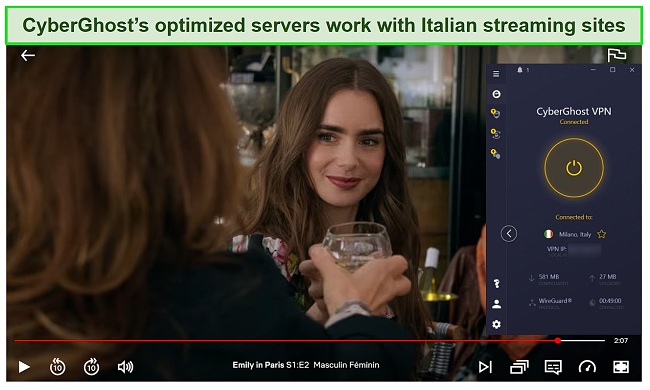Open the CyberGhost hamburger menu
650x390 pixels.
[496, 74]
